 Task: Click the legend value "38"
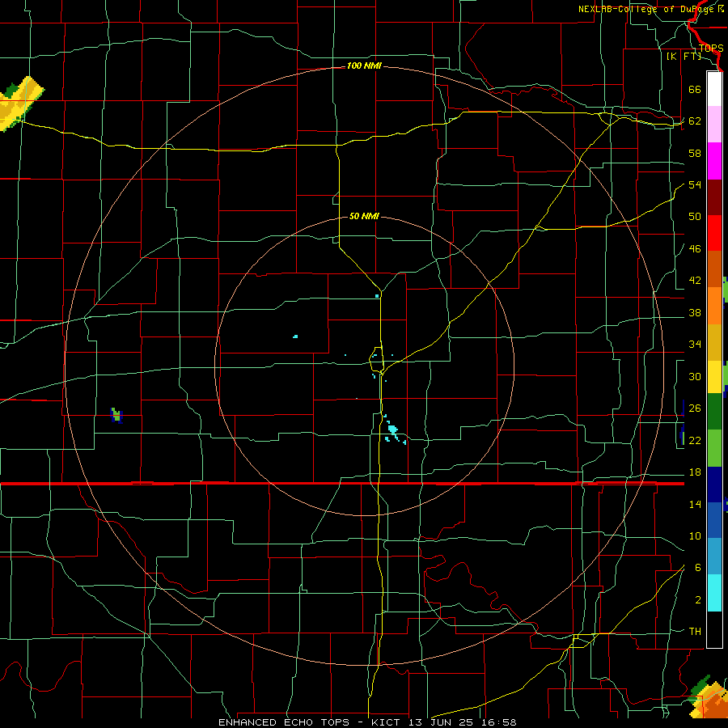click(695, 313)
